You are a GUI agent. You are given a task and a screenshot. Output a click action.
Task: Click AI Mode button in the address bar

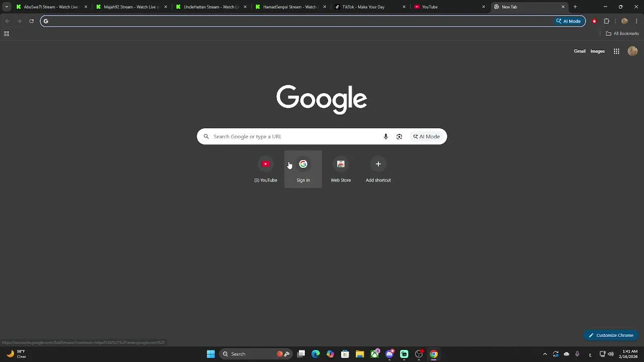tap(569, 21)
